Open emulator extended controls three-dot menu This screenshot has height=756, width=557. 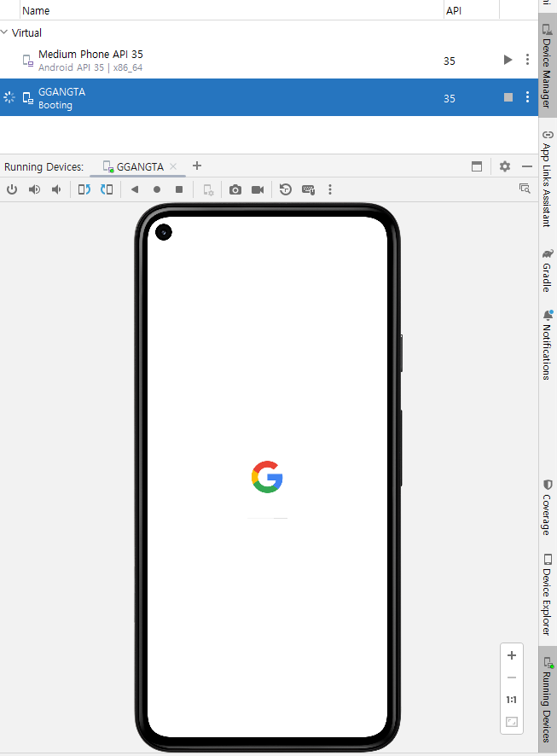click(330, 189)
